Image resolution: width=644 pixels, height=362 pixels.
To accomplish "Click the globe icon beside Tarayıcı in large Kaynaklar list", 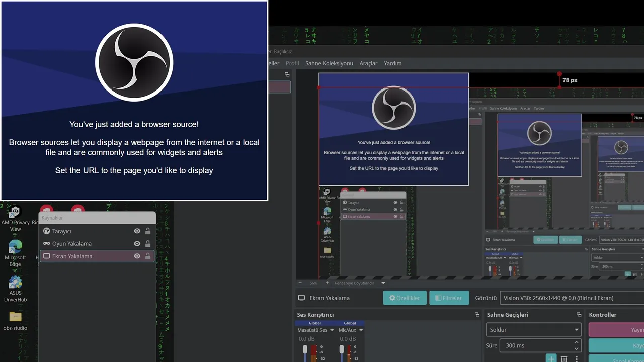I will 47,231.
